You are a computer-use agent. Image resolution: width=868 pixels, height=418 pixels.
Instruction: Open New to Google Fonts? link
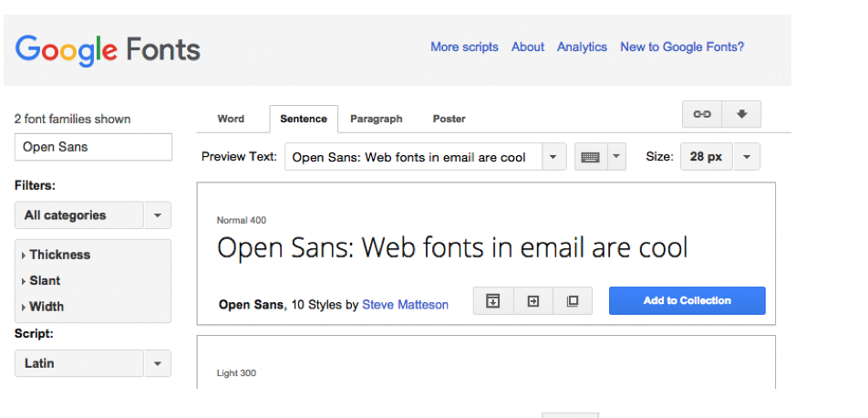pyautogui.click(x=682, y=47)
